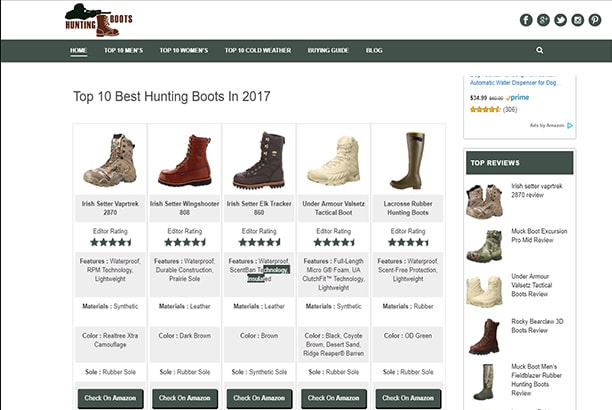Click the $34.99 ad price
The image size is (612, 410).
(x=478, y=98)
